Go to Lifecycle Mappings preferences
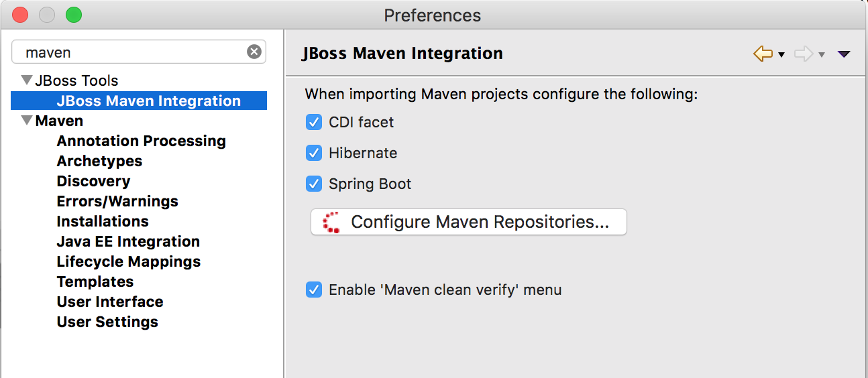 point(129,261)
